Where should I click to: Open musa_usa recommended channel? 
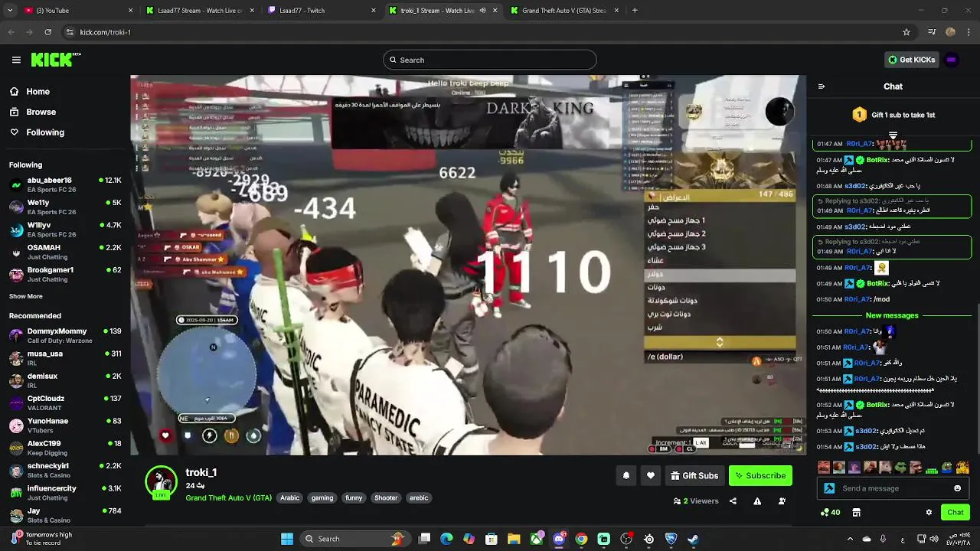pyautogui.click(x=65, y=357)
